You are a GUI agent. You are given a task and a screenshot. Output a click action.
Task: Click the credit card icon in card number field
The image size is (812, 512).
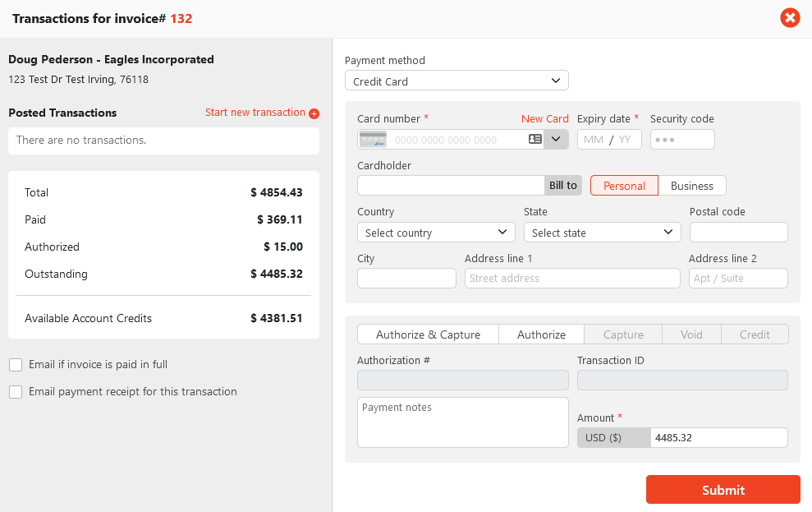[374, 140]
